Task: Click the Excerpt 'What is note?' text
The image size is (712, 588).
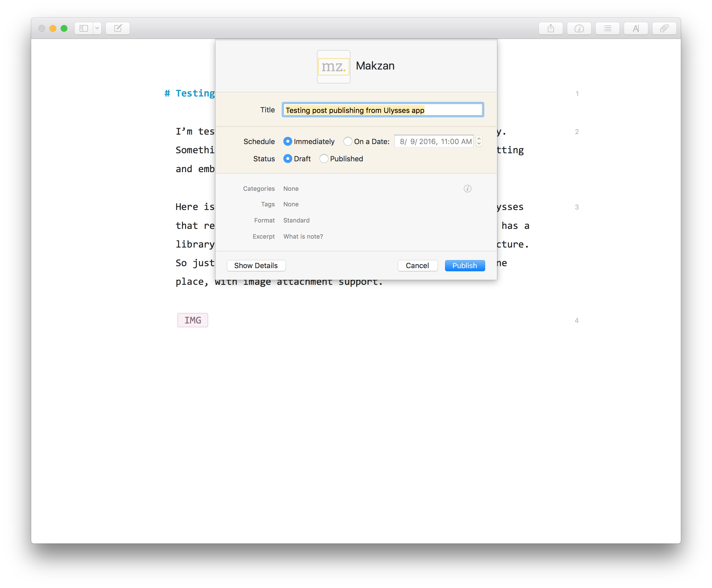Action: (x=303, y=236)
